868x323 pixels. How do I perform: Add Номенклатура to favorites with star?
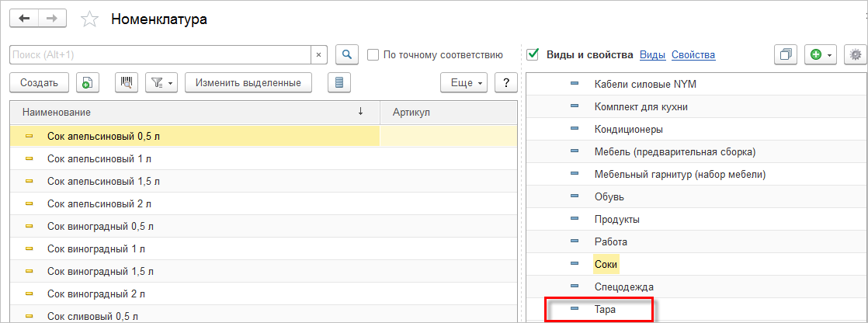point(90,19)
